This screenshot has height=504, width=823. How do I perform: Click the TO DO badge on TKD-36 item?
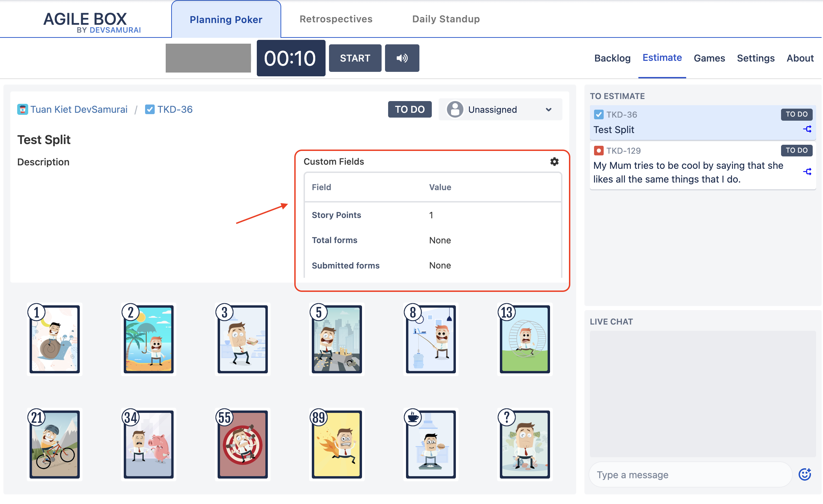[x=797, y=114]
